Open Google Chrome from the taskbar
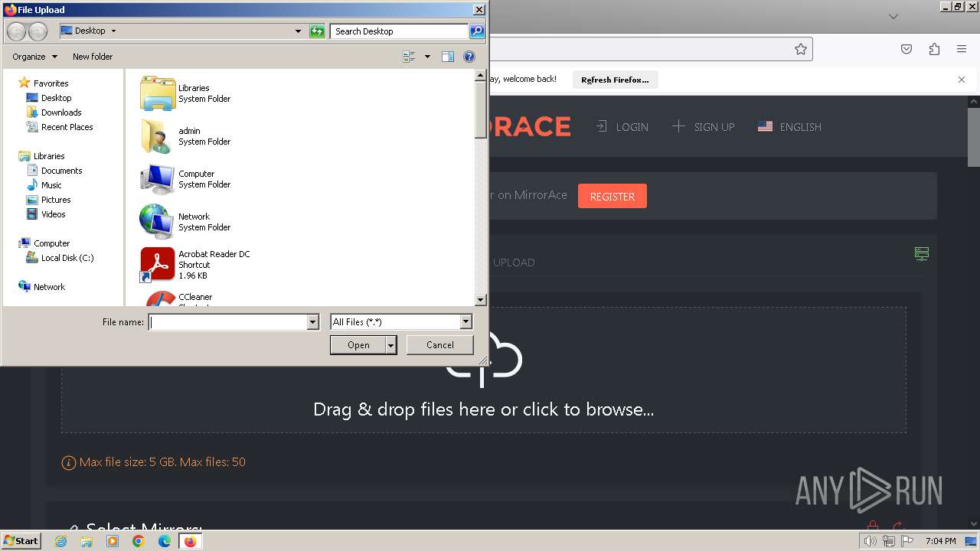 [x=139, y=541]
